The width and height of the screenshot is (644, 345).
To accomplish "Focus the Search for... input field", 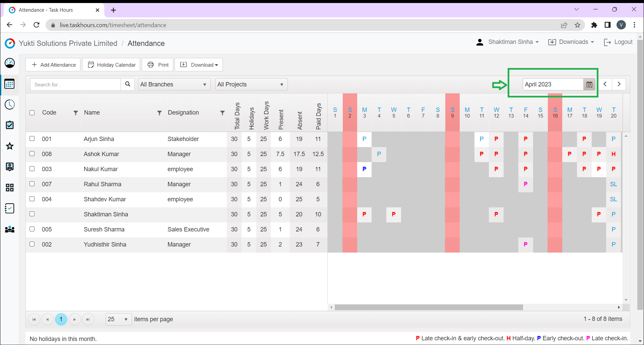I will [76, 84].
